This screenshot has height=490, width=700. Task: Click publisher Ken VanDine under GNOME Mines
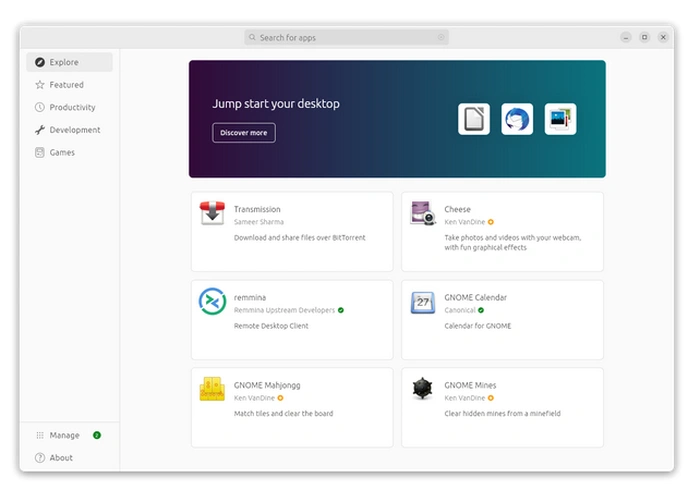pyautogui.click(x=465, y=398)
